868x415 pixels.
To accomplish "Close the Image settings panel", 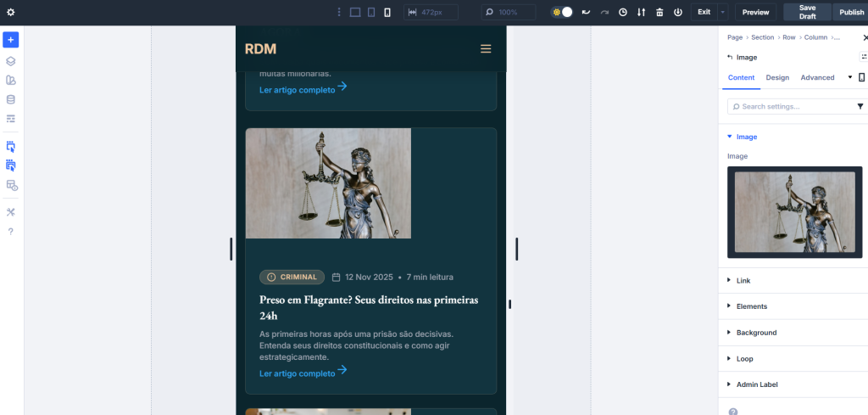I will click(865, 37).
